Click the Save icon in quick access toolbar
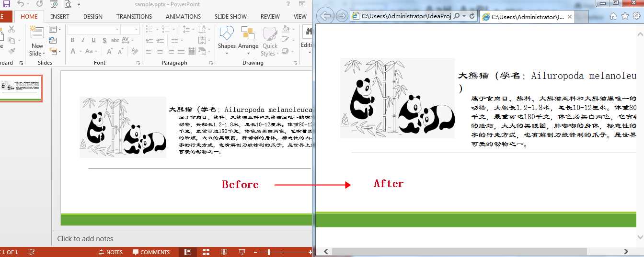 [6, 4]
